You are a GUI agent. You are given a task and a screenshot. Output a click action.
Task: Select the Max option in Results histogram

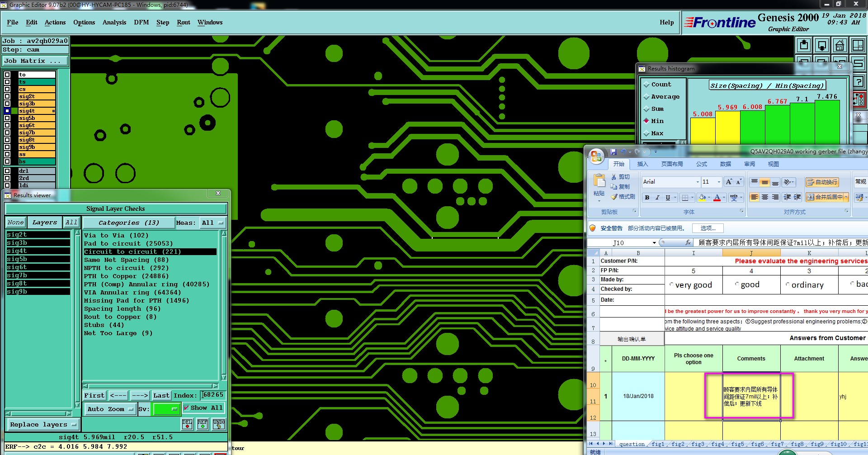click(646, 133)
